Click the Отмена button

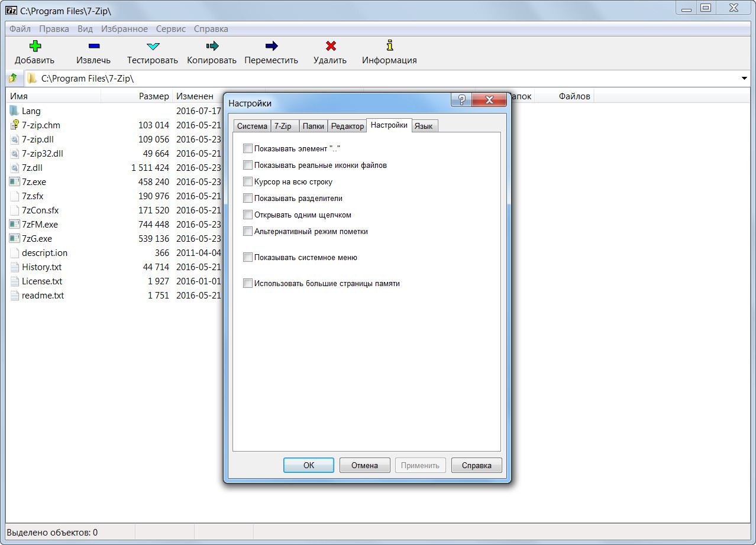click(x=364, y=465)
